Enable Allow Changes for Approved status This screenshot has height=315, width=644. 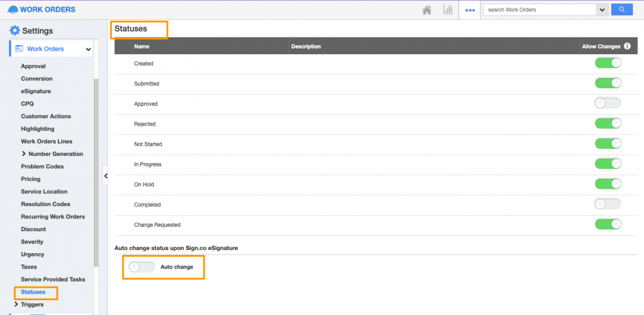(x=607, y=103)
